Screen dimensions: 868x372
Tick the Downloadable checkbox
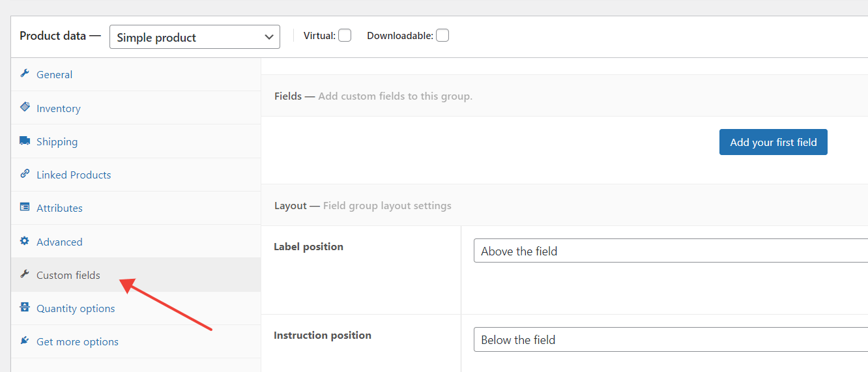point(442,35)
